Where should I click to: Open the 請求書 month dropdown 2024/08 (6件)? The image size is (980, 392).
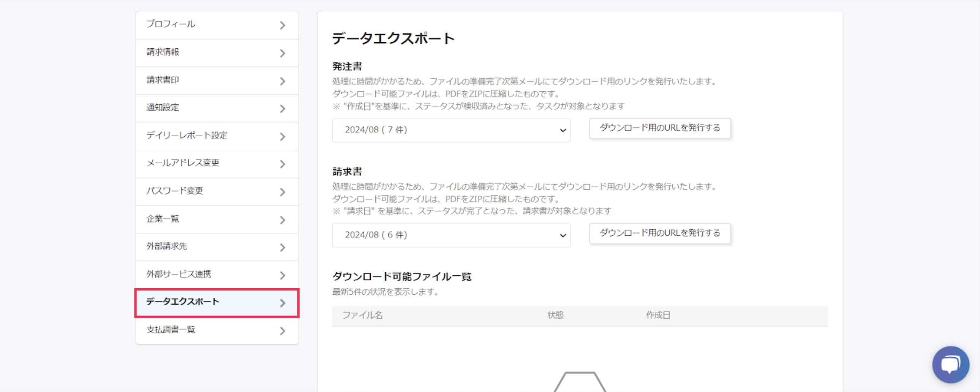pos(451,235)
